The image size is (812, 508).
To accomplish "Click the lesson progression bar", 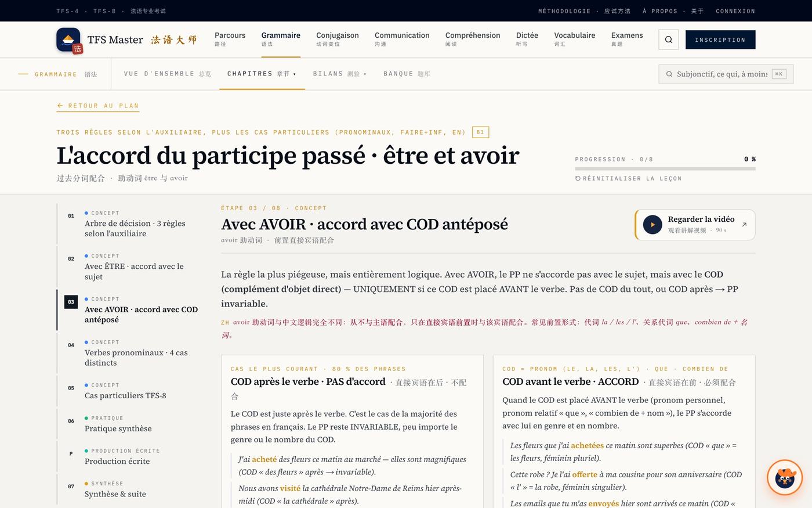I will point(665,169).
